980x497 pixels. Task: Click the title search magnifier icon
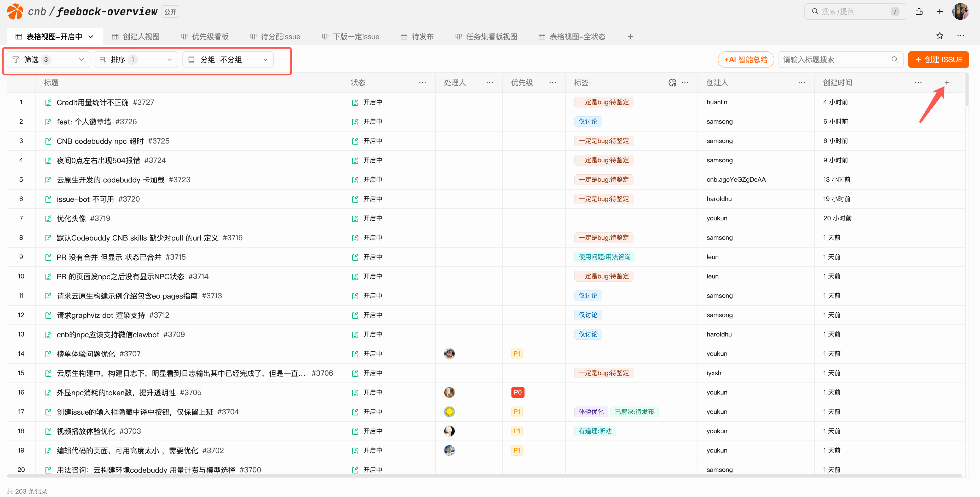[x=895, y=60]
